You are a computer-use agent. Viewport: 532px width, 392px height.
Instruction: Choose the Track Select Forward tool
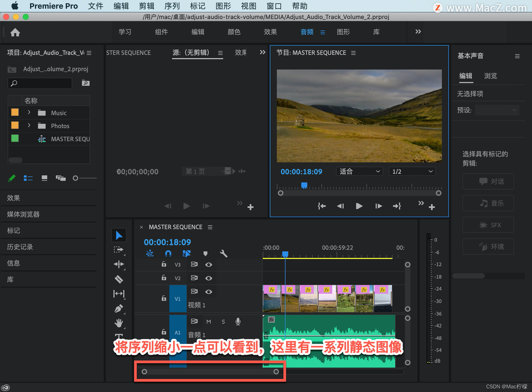119,250
